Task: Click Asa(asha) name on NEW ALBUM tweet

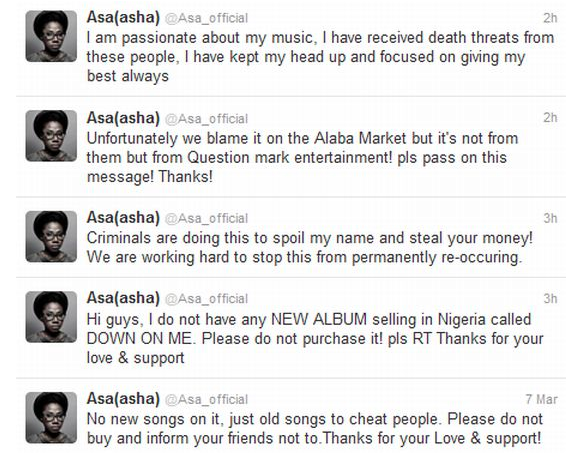Action: coord(123,298)
